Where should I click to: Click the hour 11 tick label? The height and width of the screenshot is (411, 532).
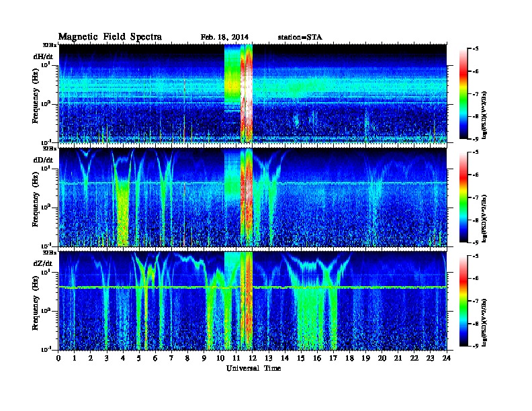click(x=236, y=358)
